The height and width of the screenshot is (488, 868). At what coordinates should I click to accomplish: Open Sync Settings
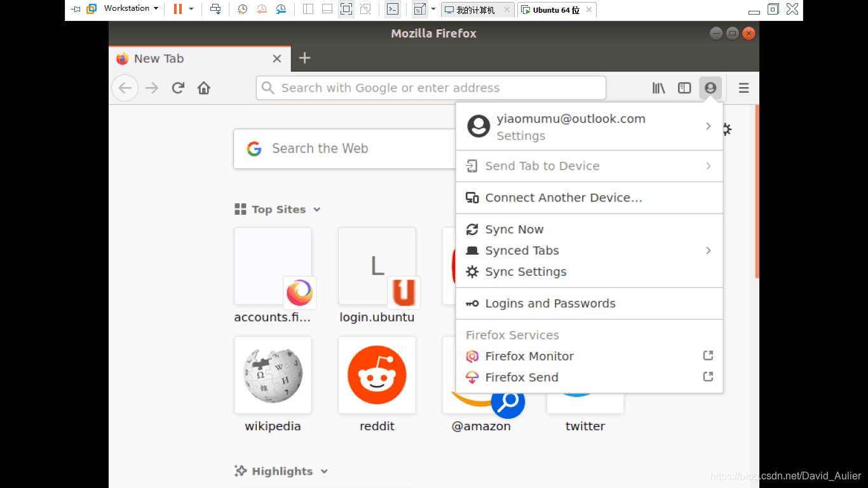pos(590,271)
